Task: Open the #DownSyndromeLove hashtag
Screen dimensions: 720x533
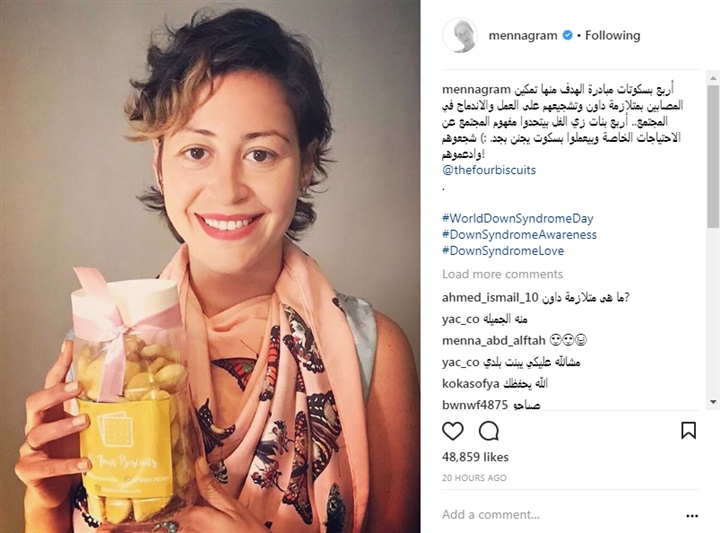Action: pyautogui.click(x=503, y=251)
